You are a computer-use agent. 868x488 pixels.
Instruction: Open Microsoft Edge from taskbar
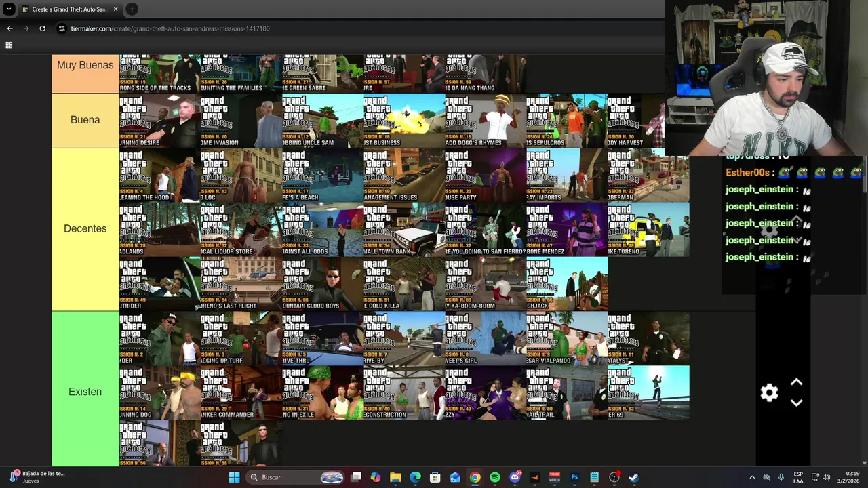pos(415,477)
